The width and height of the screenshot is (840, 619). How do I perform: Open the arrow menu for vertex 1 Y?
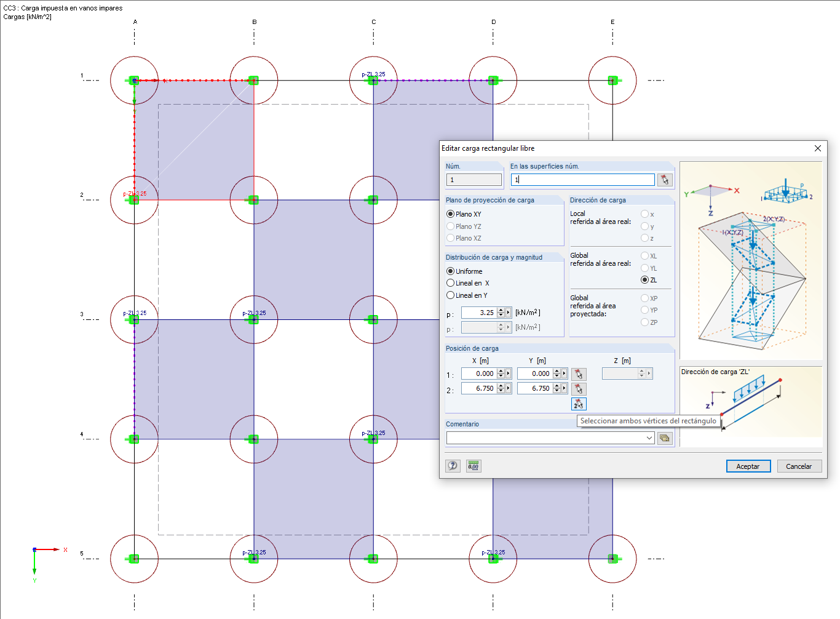click(x=565, y=373)
